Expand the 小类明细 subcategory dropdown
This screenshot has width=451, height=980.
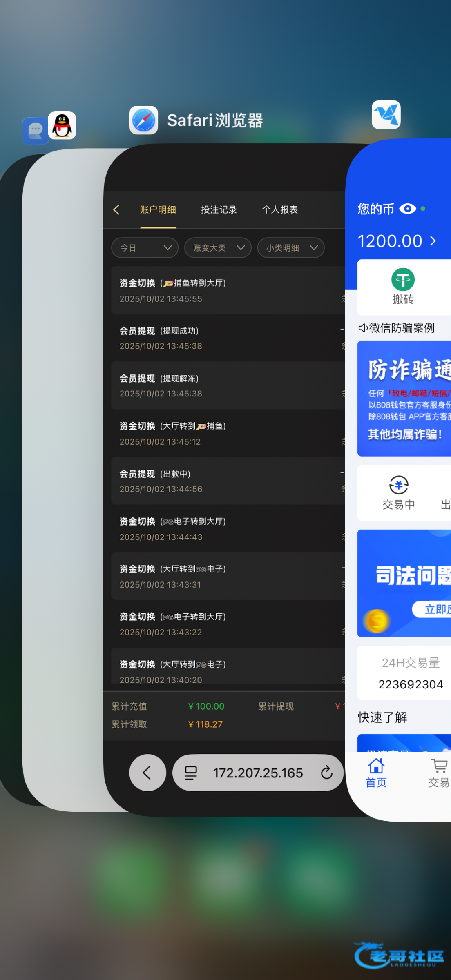point(291,248)
